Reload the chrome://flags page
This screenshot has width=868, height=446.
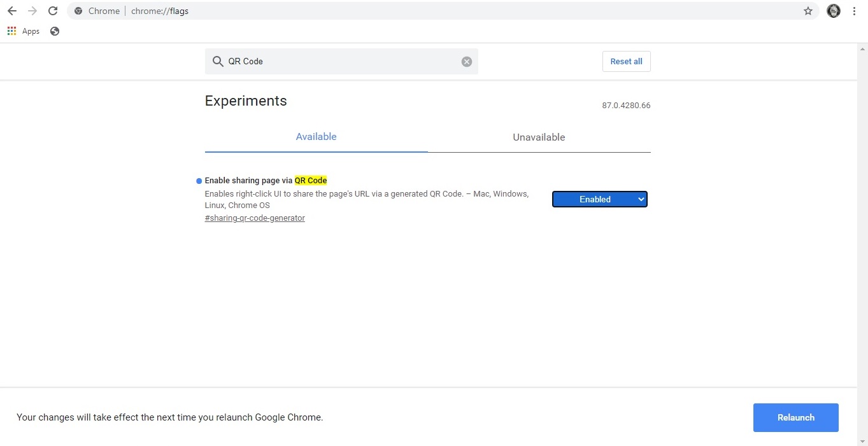[53, 11]
